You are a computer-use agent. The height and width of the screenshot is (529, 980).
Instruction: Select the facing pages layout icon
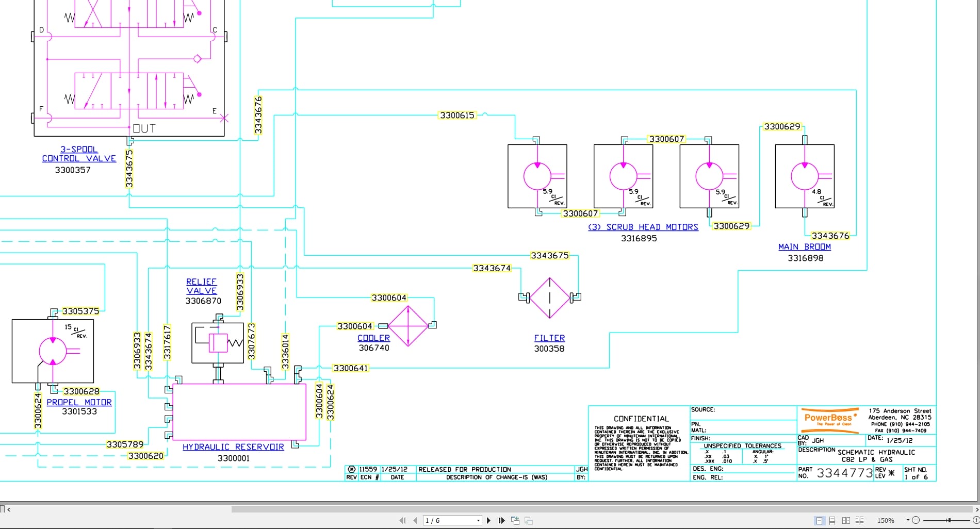click(847, 520)
